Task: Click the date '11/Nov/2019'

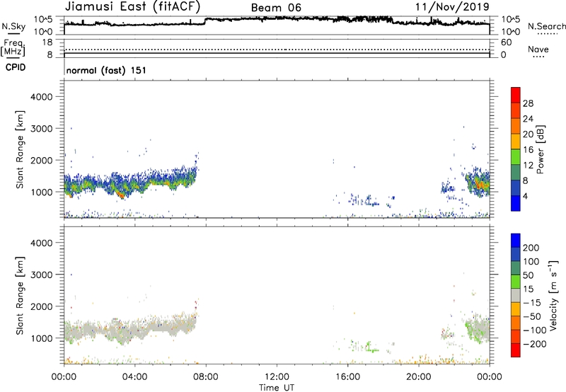Action: click(452, 7)
